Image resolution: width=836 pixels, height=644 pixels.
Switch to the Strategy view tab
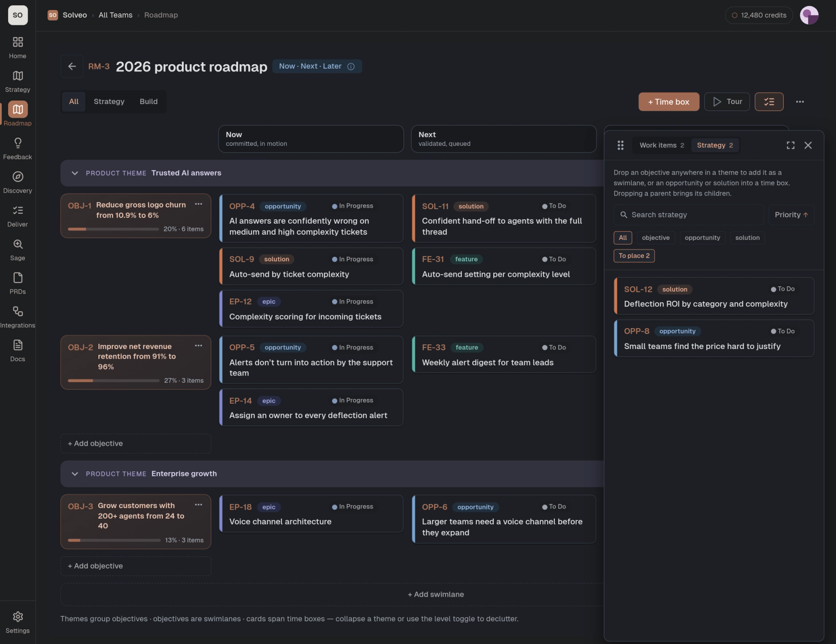(109, 101)
